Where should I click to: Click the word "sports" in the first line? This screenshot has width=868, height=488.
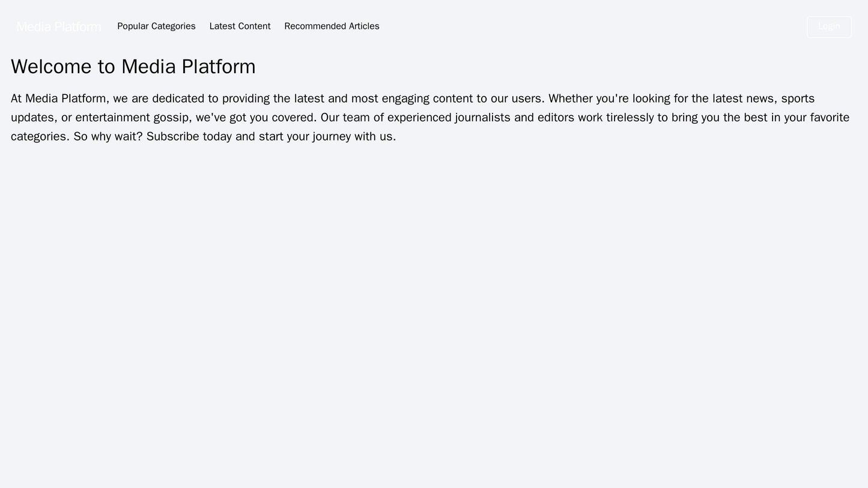click(x=798, y=98)
